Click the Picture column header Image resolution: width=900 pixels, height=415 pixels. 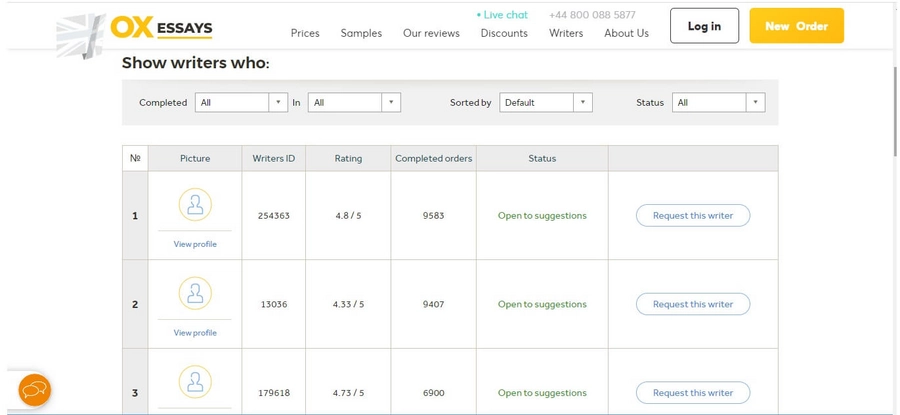click(195, 158)
